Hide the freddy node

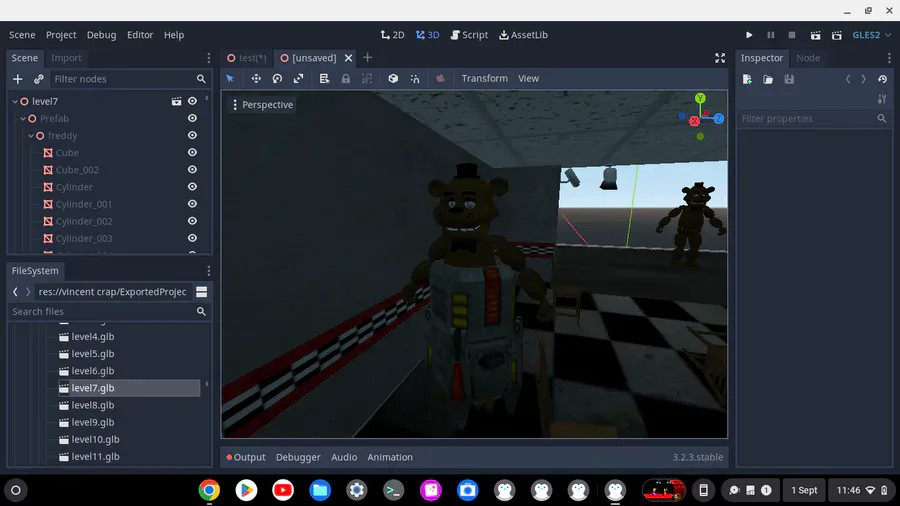click(192, 135)
